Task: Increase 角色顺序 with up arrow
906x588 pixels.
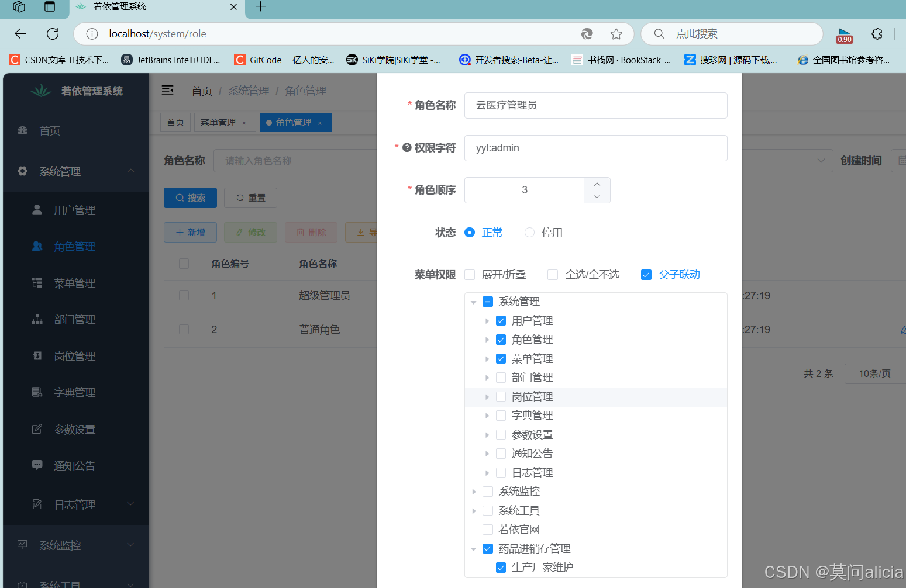Action: tap(597, 184)
